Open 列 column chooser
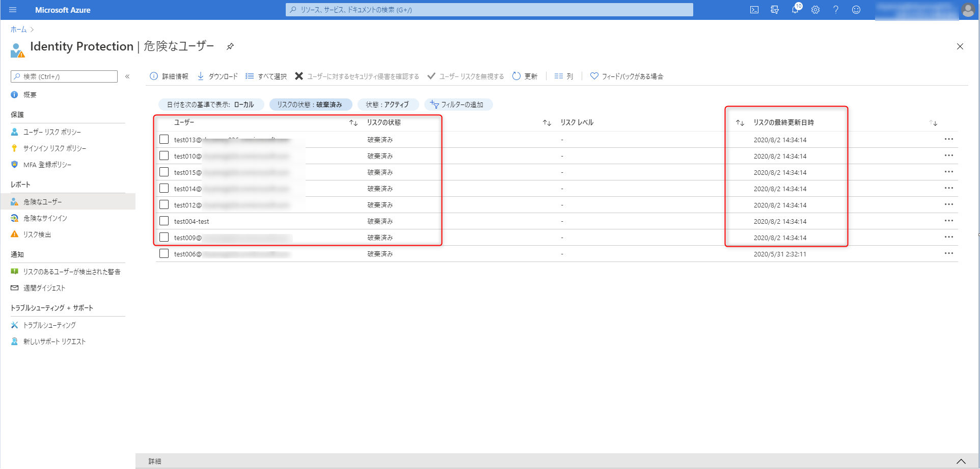 564,76
